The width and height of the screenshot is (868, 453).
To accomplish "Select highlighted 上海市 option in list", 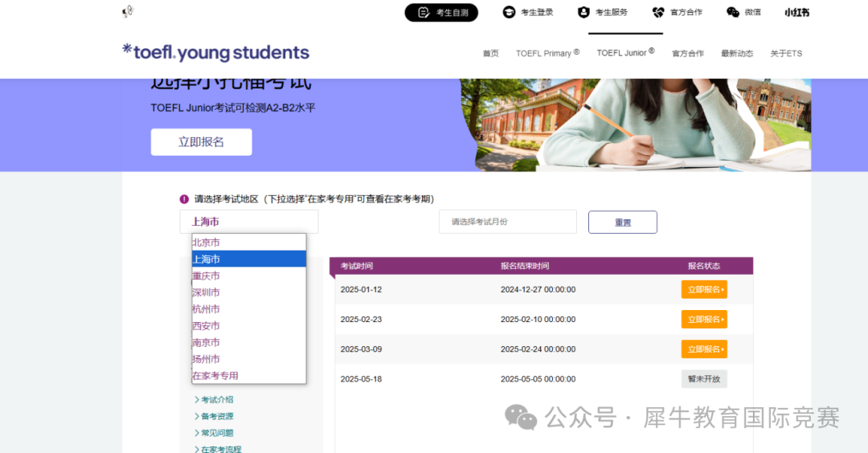I will (x=249, y=259).
